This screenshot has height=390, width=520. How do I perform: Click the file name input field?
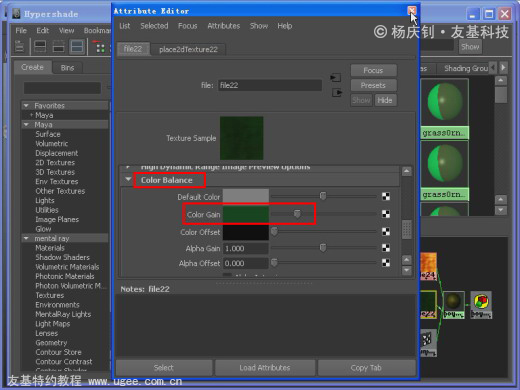click(270, 85)
